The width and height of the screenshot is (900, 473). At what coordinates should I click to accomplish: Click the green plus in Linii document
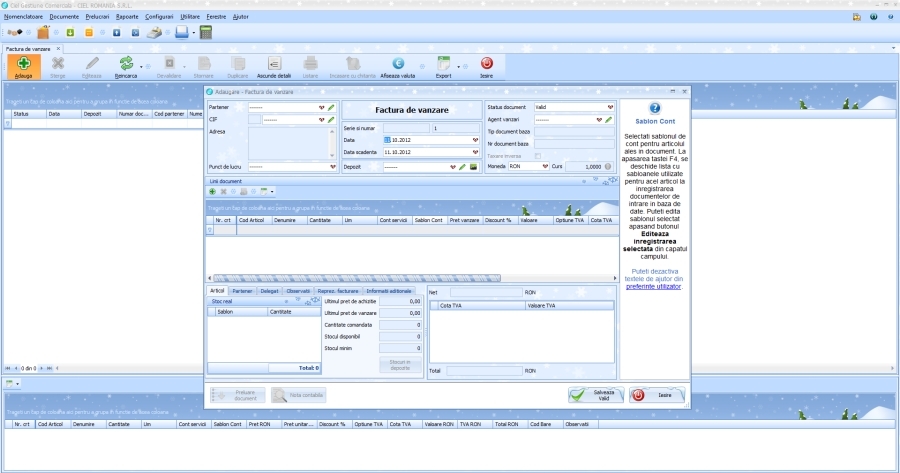pos(212,191)
